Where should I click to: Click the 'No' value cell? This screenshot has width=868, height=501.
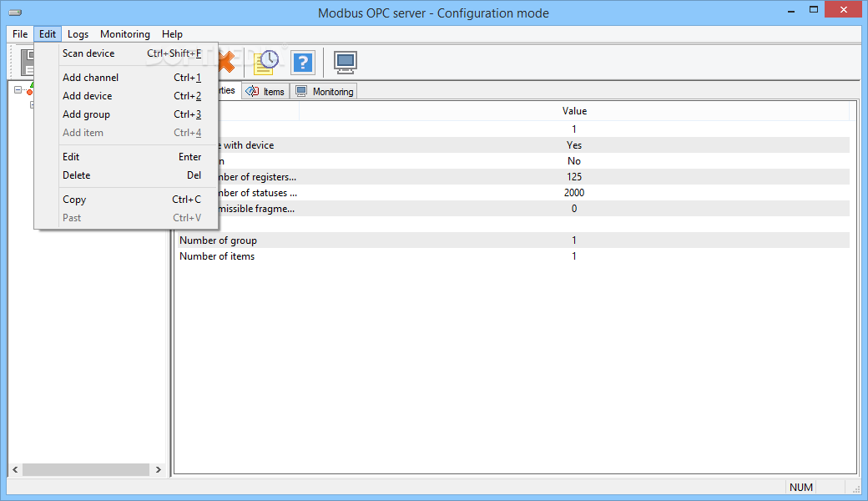574,161
